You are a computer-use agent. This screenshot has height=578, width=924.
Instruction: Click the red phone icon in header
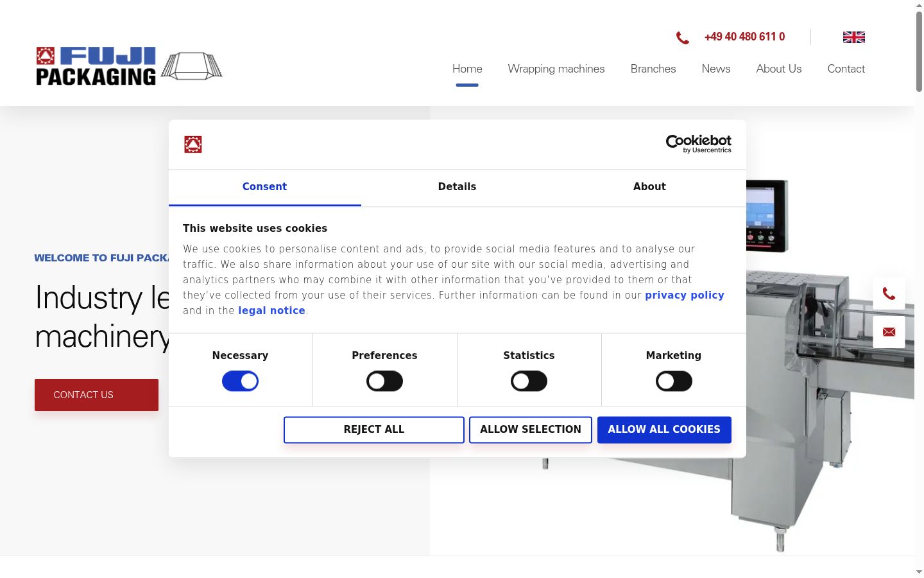pos(683,38)
